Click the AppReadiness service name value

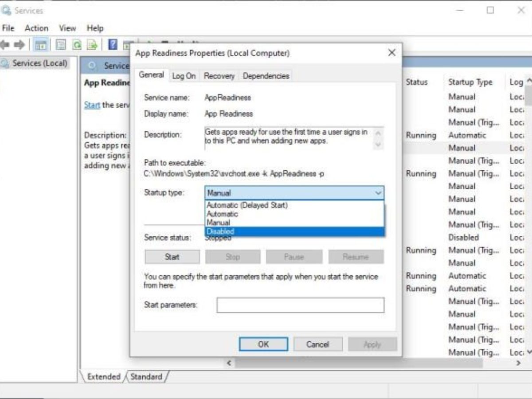pos(227,98)
